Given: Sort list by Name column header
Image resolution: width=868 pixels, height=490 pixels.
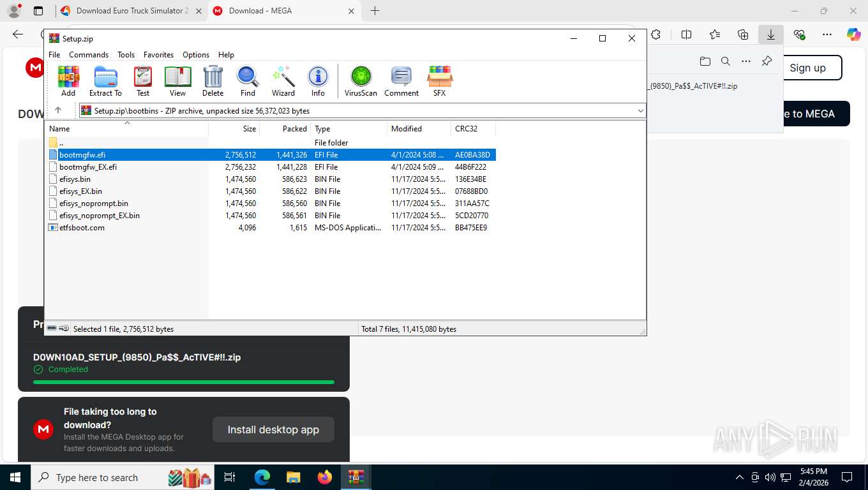Looking at the screenshot, I should click(x=127, y=129).
